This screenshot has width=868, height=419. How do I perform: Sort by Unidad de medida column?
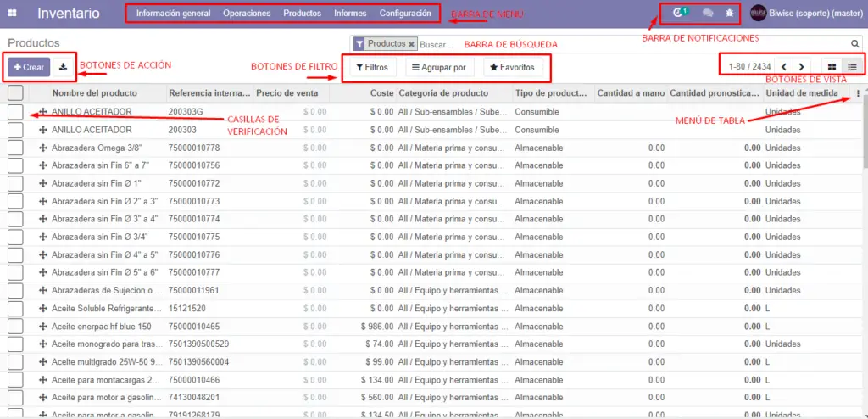[802, 93]
